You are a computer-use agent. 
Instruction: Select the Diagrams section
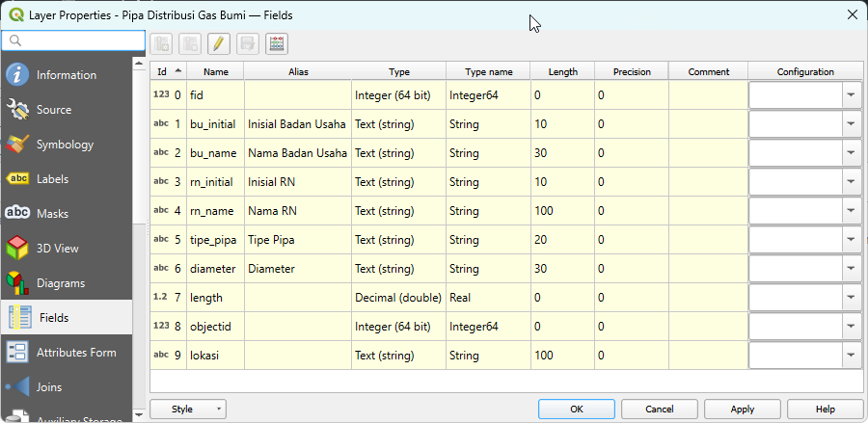pyautogui.click(x=60, y=283)
